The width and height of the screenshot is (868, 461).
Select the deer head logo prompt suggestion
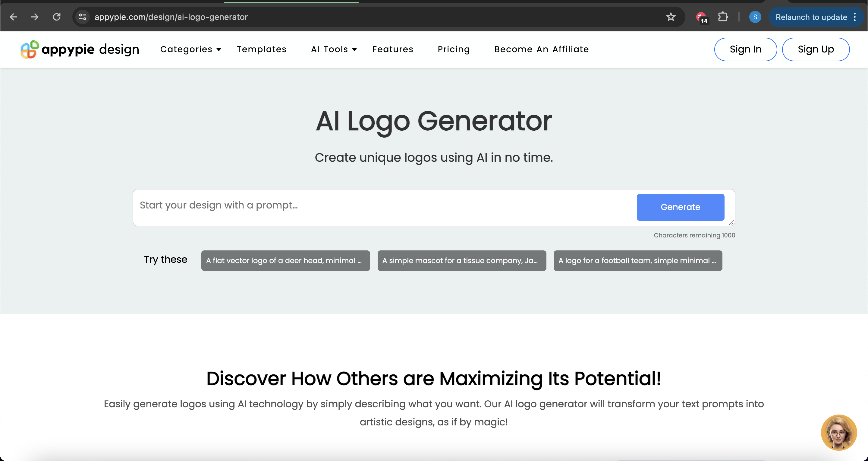285,260
